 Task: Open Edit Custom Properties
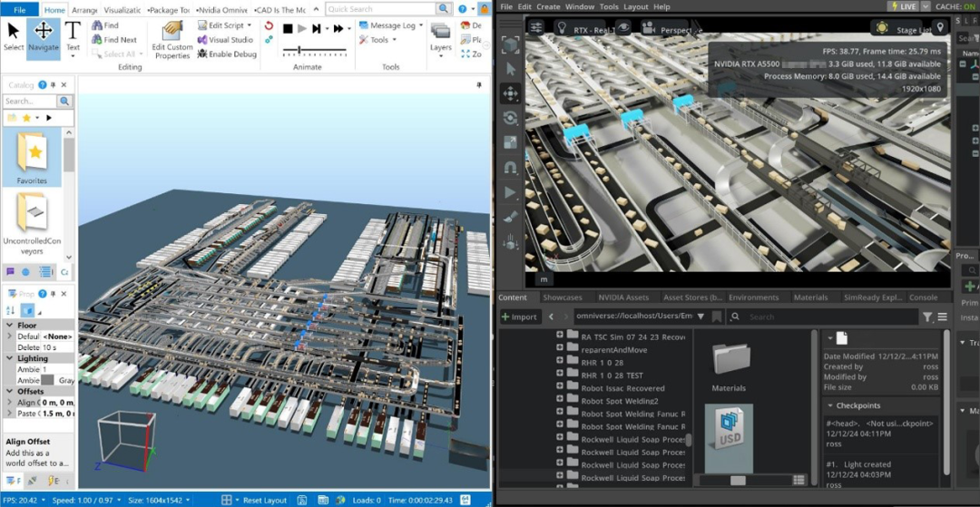point(171,40)
